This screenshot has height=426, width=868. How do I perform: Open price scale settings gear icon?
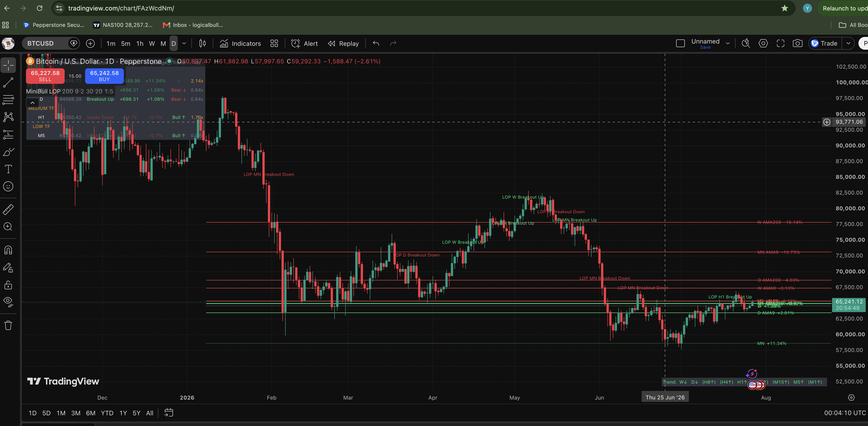(x=851, y=398)
